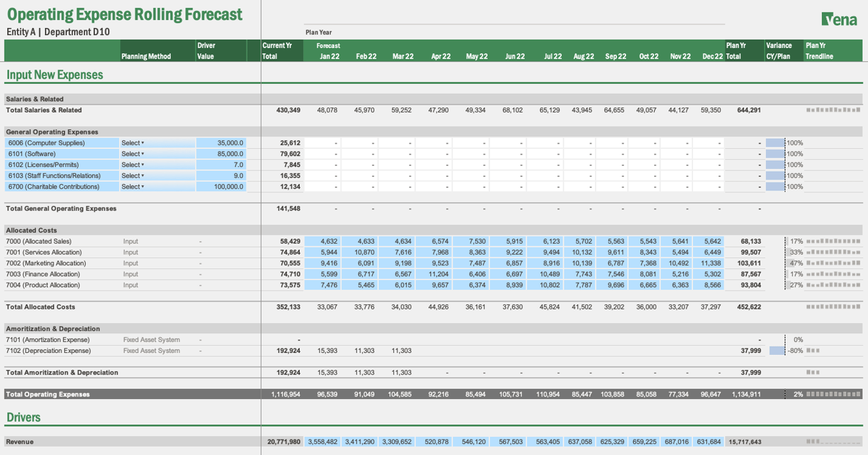868x455 pixels.
Task: Select the Jan 22 column header
Action: [329, 56]
